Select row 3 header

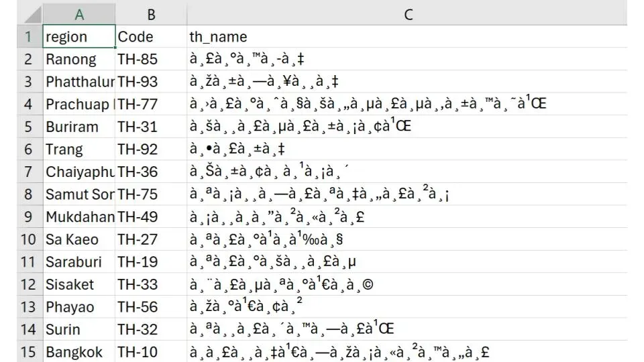click(30, 82)
